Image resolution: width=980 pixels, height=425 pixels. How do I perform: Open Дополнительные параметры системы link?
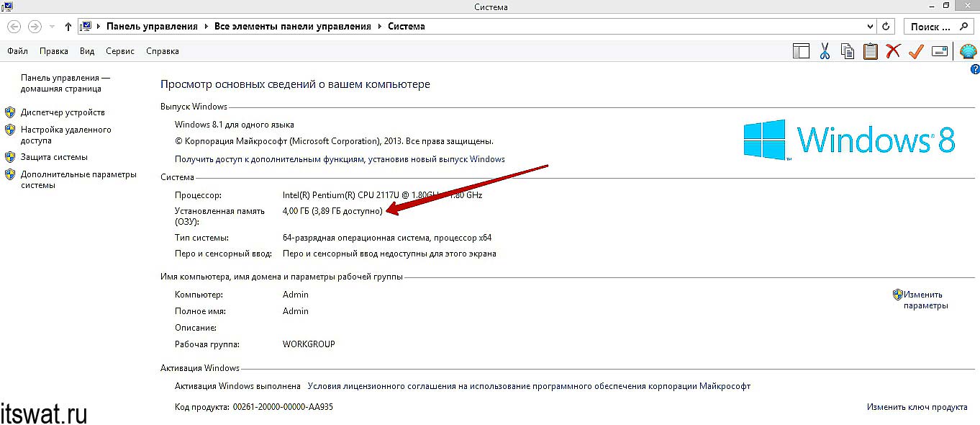(78, 179)
